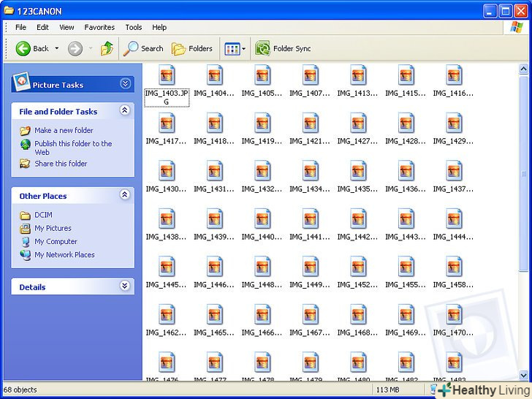Click the Back arrow toolbar icon
This screenshot has width=532, height=399.
point(23,49)
